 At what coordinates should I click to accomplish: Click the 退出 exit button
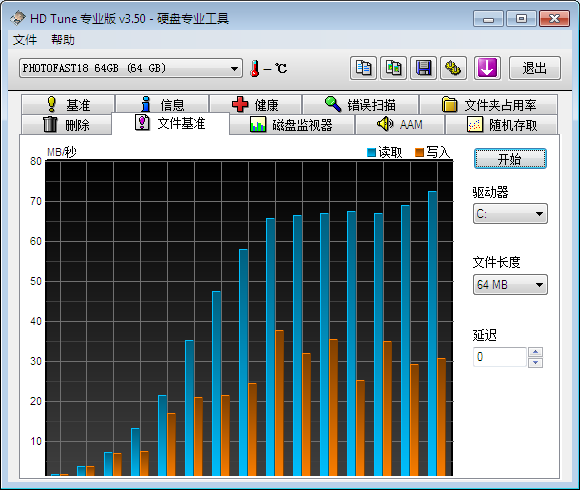[x=535, y=68]
